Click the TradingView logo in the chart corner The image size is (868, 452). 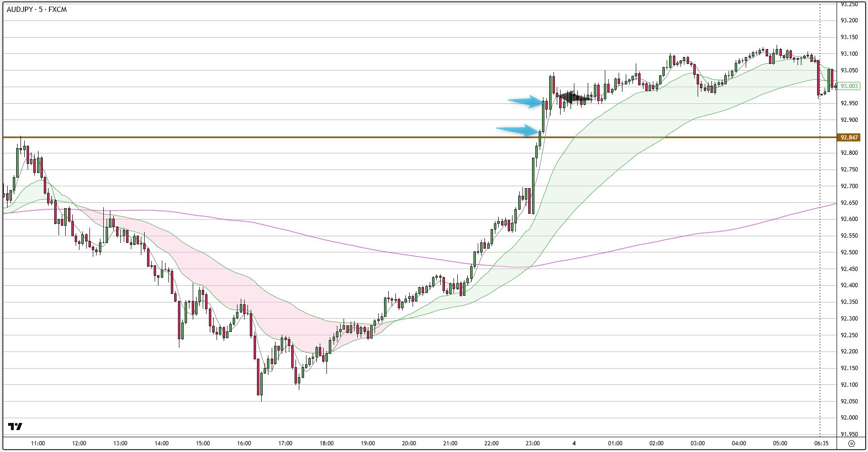click(15, 427)
